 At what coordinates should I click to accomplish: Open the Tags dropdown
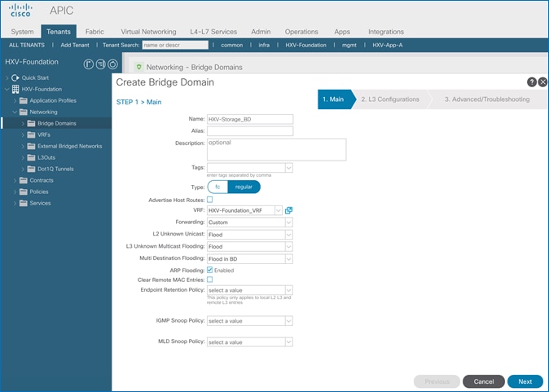click(289, 168)
